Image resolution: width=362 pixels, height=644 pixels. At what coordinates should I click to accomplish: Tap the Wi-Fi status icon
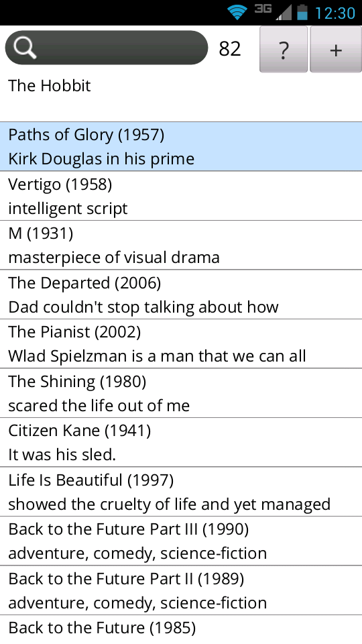[237, 12]
